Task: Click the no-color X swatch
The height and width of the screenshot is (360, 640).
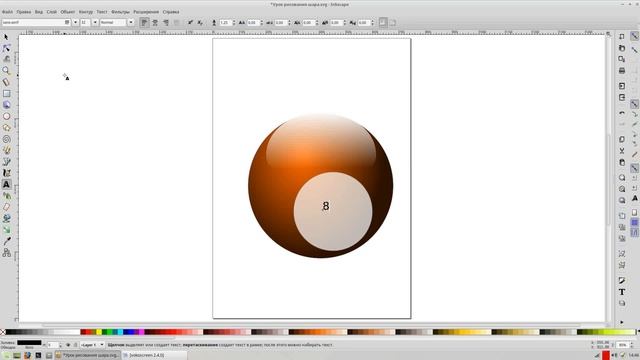Action: [3, 332]
